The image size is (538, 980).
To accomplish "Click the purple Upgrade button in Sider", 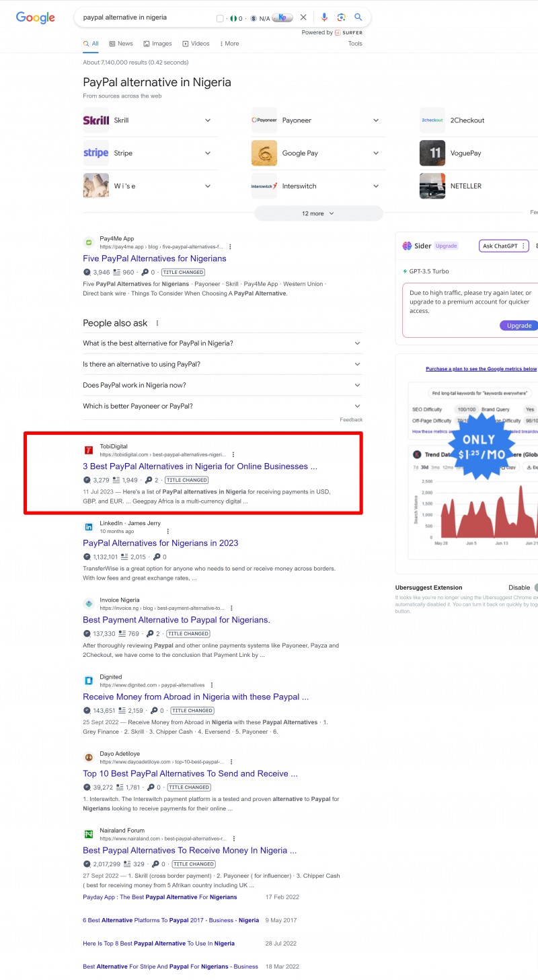I will 518,325.
